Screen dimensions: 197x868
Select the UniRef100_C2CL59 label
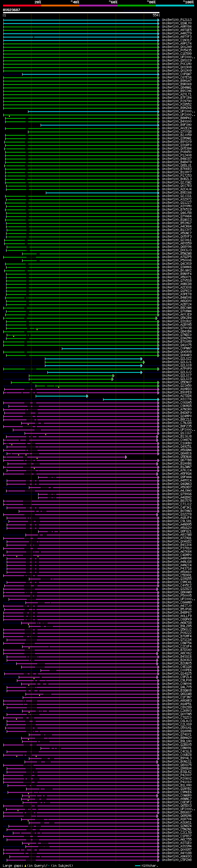(x=177, y=833)
